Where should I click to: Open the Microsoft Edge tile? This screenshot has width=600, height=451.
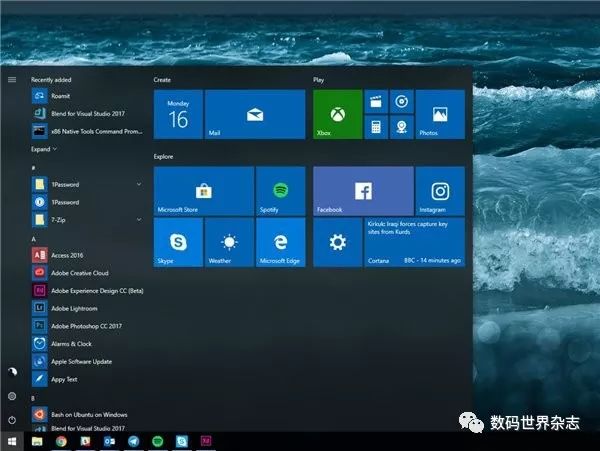pos(280,243)
